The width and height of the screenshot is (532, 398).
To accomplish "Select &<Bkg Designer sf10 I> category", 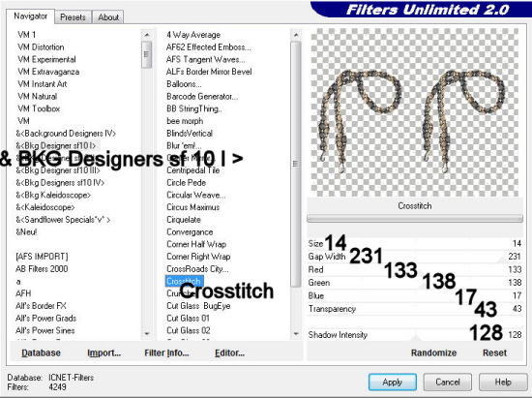I will pos(56,145).
